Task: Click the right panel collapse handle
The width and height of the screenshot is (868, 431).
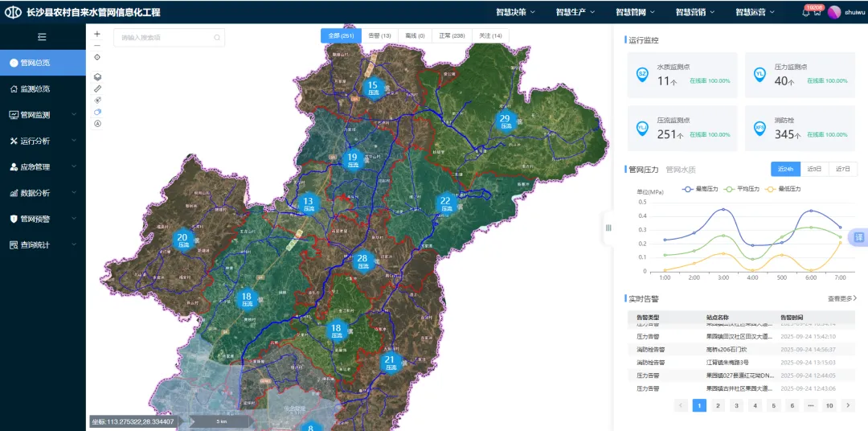Action: click(x=608, y=228)
